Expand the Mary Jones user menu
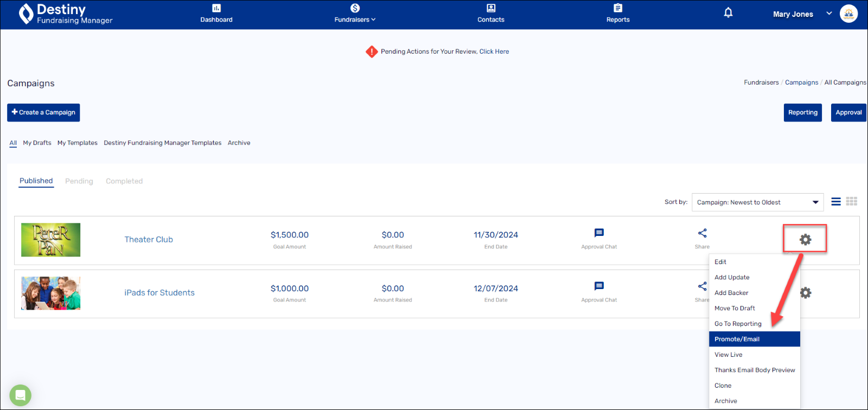Viewport: 868px width, 410px height. pos(829,14)
